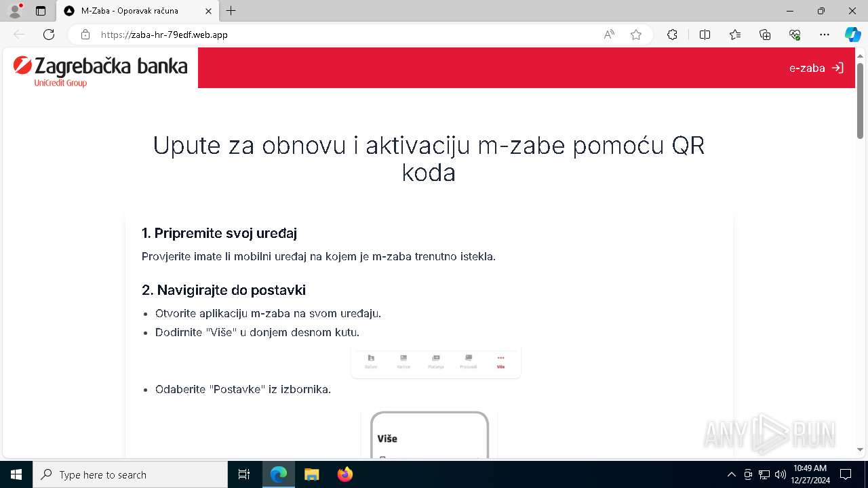This screenshot has height=488, width=868.
Task: View site information lock icon
Action: coord(85,35)
